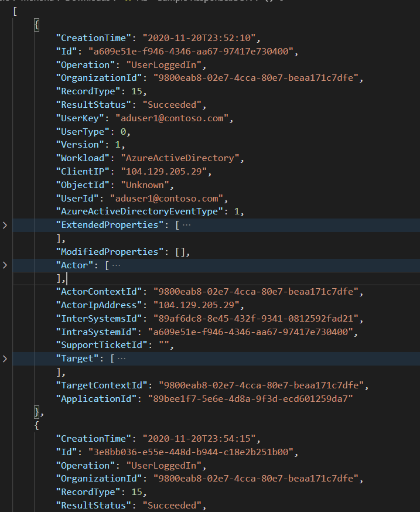Click the "AzureActiveDirectoryEventType" key
The width and height of the screenshot is (420, 512).
[x=140, y=211]
